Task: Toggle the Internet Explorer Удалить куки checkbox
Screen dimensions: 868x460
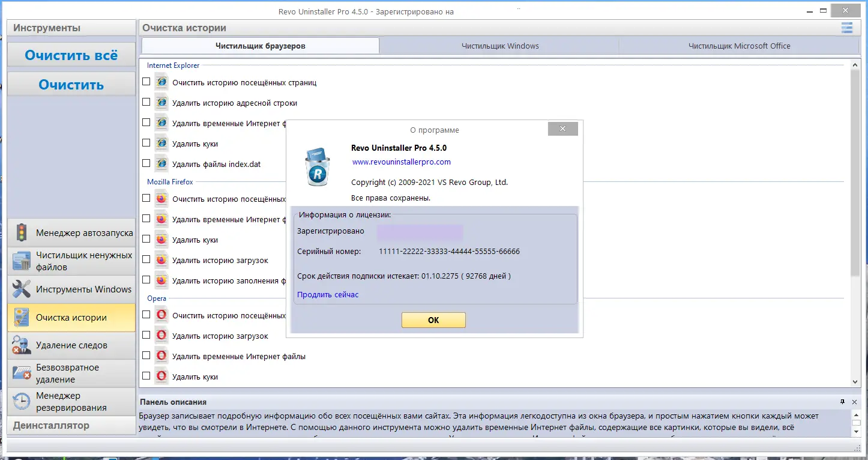Action: 146,143
